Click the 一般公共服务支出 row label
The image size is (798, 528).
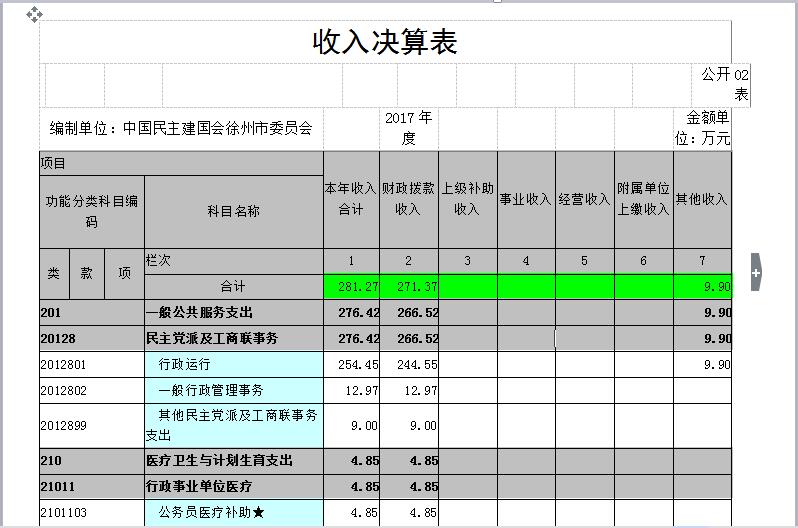pos(200,313)
